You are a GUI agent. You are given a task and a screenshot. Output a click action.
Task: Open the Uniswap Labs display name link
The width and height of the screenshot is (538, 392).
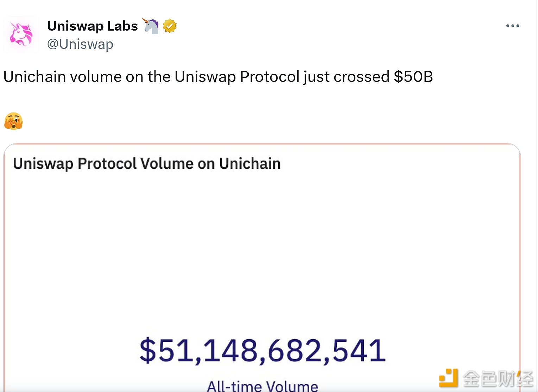tap(93, 26)
